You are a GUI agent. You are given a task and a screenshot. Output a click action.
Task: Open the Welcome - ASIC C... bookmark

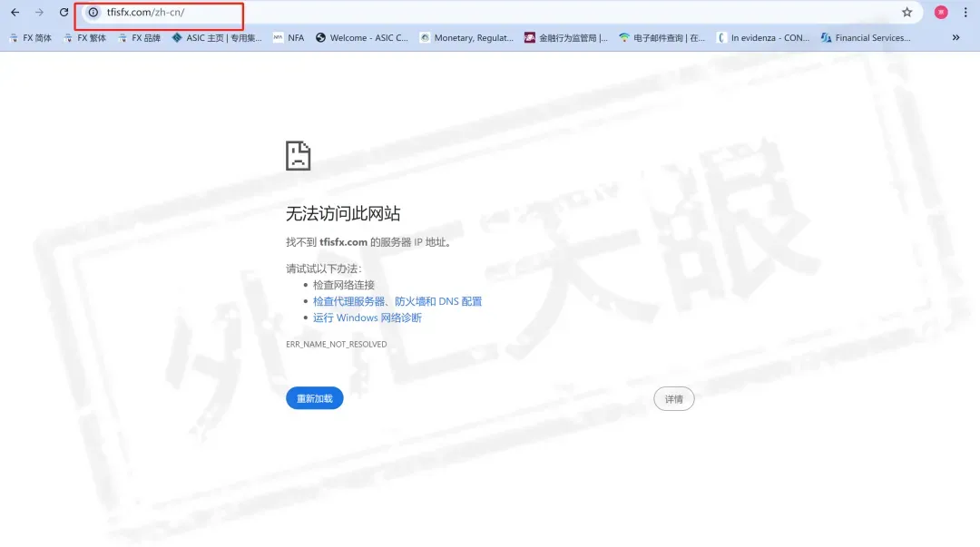tap(362, 37)
